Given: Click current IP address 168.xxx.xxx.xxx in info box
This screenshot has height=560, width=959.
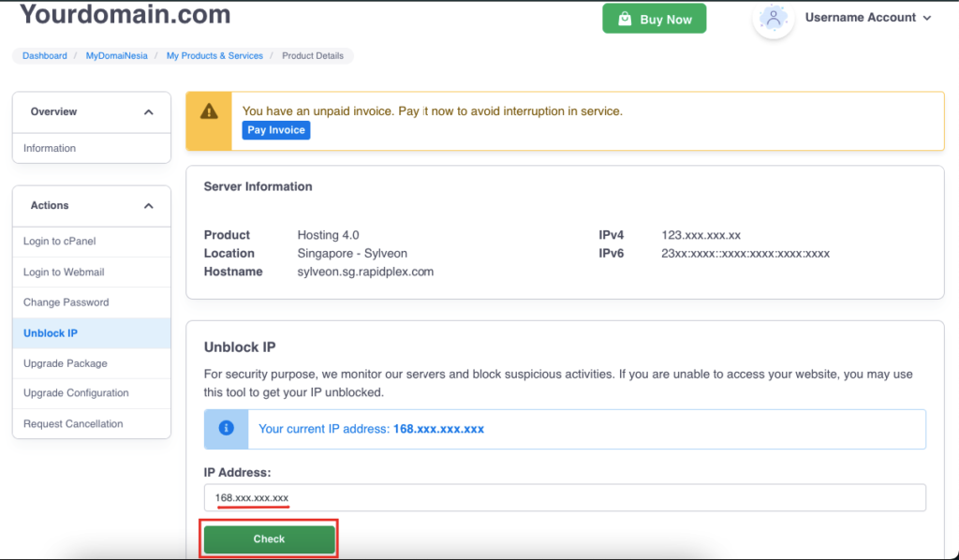Looking at the screenshot, I should point(438,429).
